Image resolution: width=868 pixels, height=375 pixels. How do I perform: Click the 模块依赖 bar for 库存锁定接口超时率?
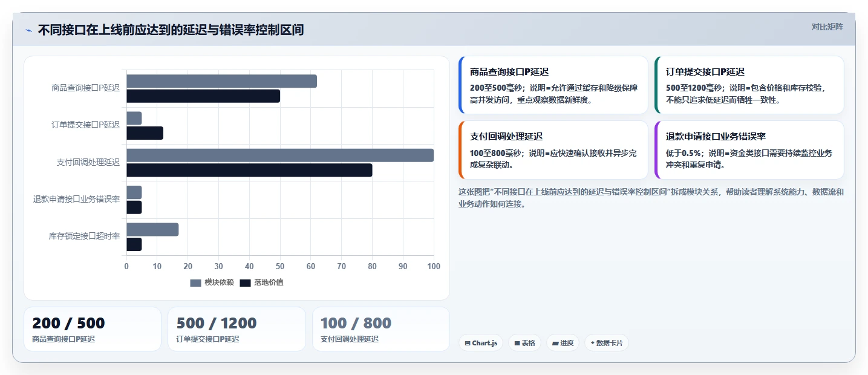152,229
